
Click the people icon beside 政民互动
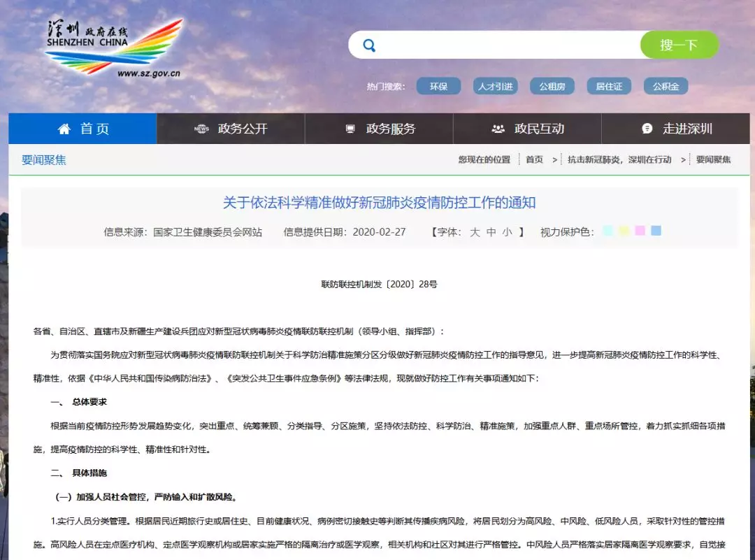(498, 129)
